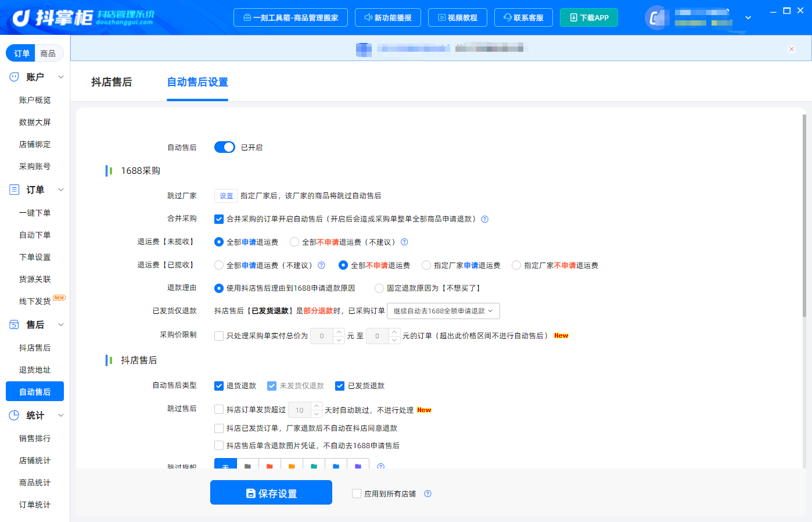Click help icon next to 合并采购 option

coord(485,219)
